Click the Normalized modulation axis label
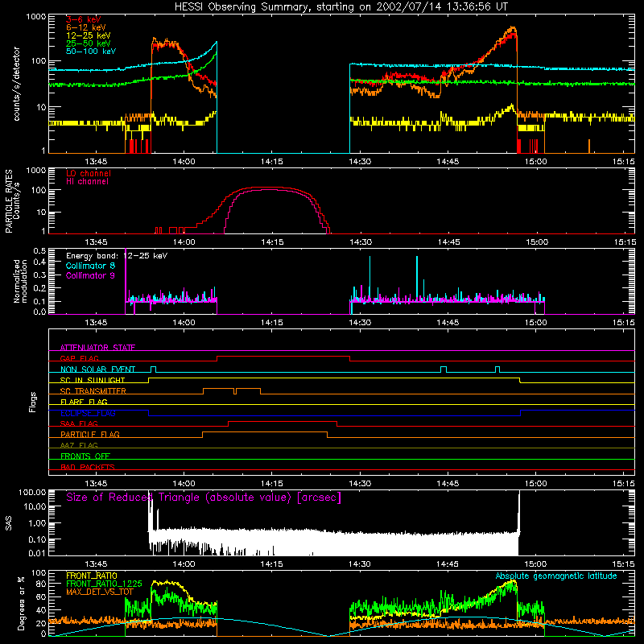The width and height of the screenshot is (644, 644). (x=20, y=281)
